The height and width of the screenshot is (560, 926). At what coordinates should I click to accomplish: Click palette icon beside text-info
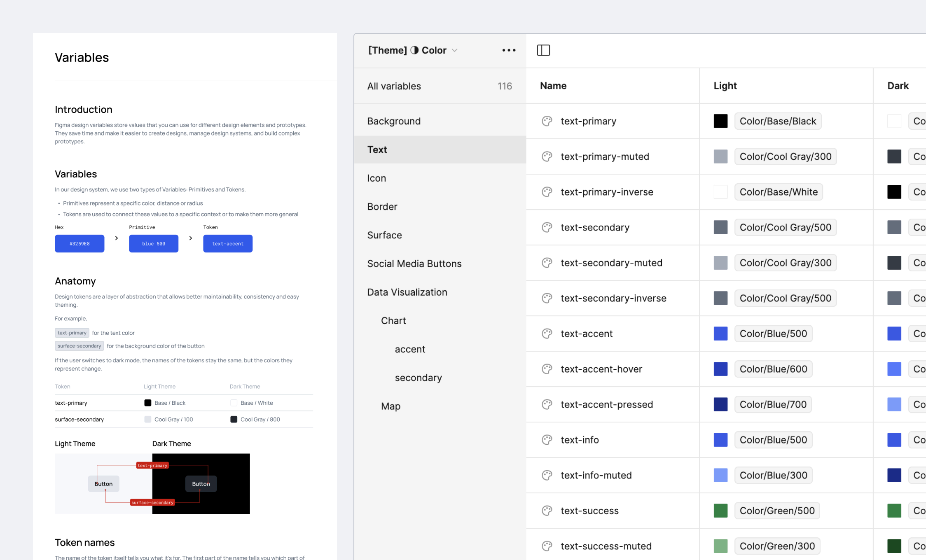547,440
